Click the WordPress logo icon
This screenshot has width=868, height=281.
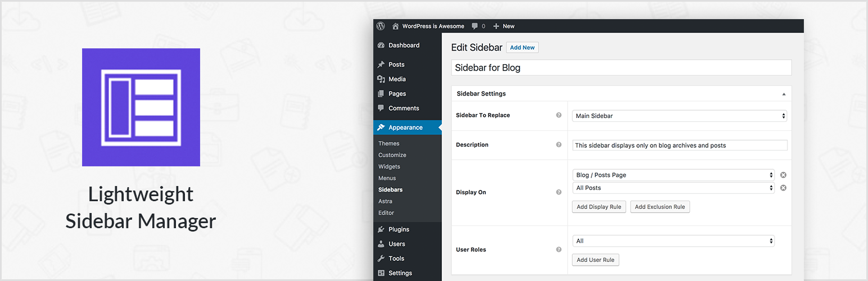pos(381,26)
